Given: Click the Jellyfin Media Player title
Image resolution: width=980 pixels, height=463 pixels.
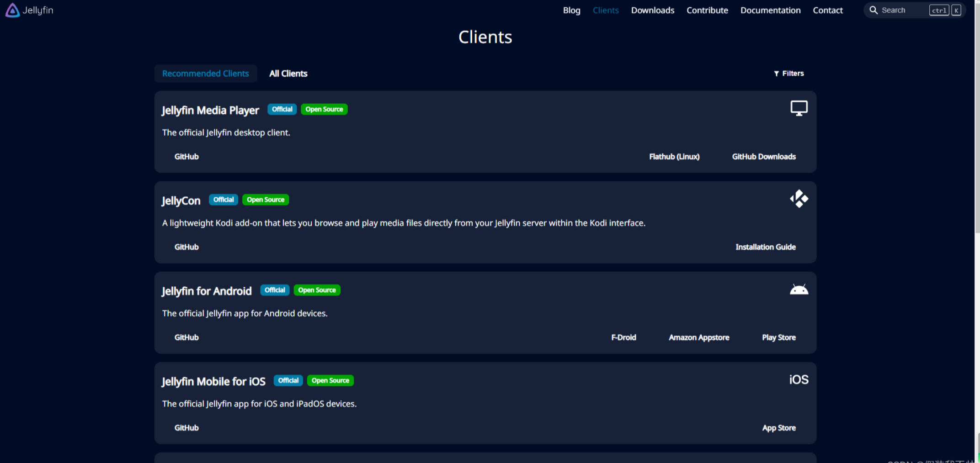Looking at the screenshot, I should 210,110.
